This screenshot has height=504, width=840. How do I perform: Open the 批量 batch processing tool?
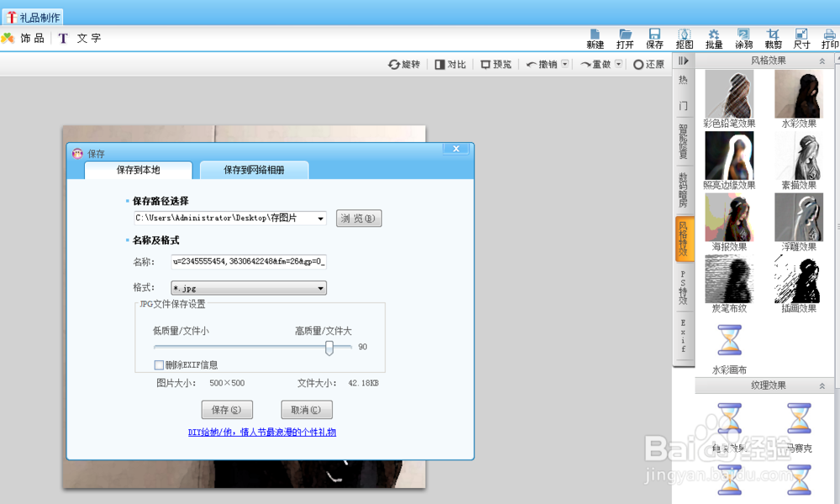point(713,39)
